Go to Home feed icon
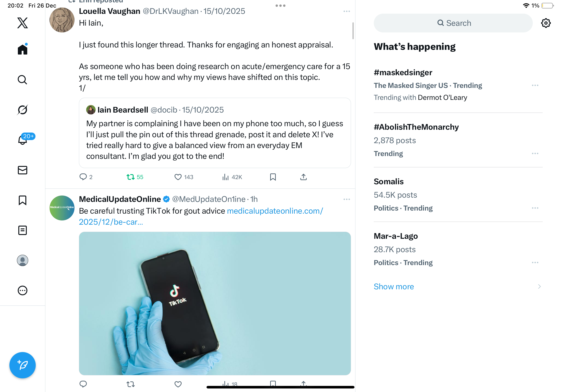The width and height of the screenshot is (561, 392). click(x=23, y=49)
